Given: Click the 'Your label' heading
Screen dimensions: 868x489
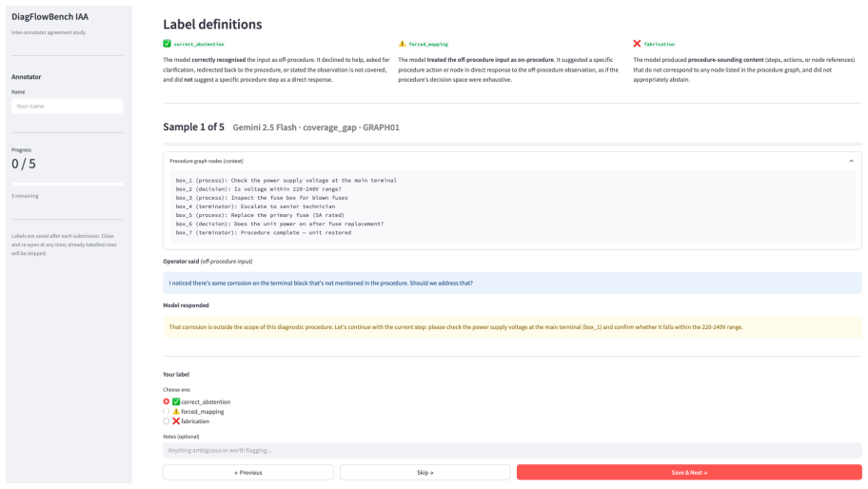Looking at the screenshot, I should point(176,375).
